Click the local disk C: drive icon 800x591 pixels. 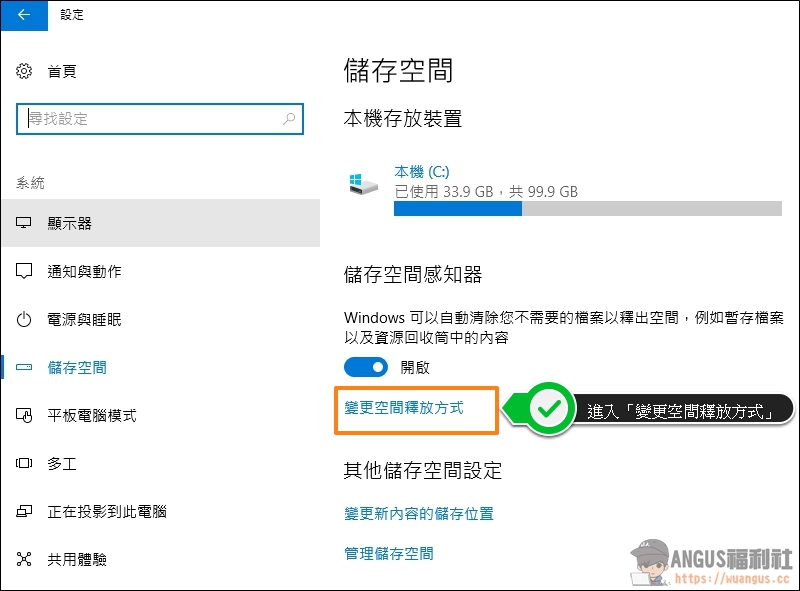coord(363,182)
